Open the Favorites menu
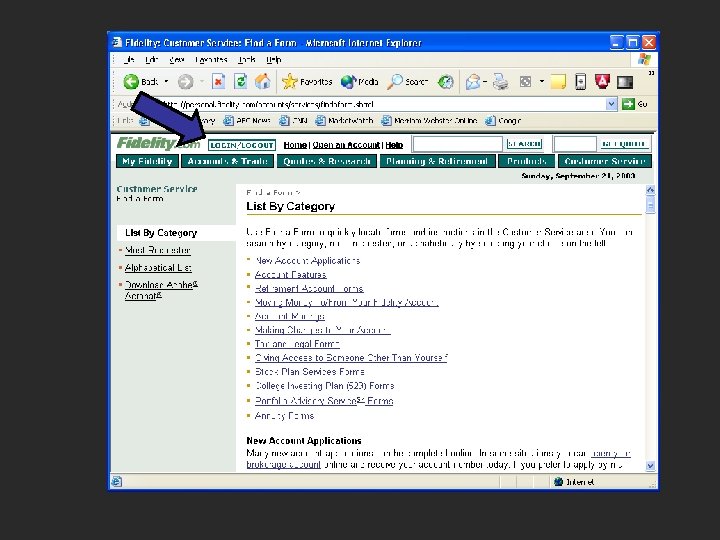 coord(211,60)
